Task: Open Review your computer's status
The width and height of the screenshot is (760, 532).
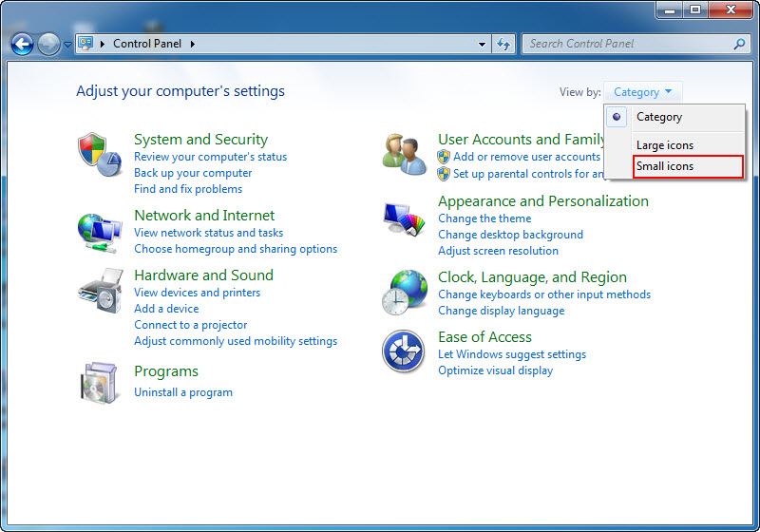Action: tap(210, 157)
